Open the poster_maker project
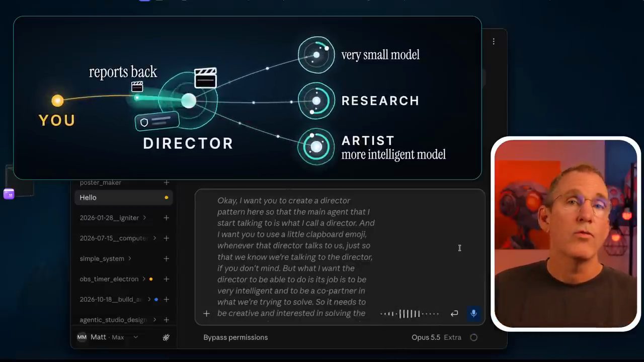Image resolution: width=644 pixels, height=362 pixels. (101, 183)
